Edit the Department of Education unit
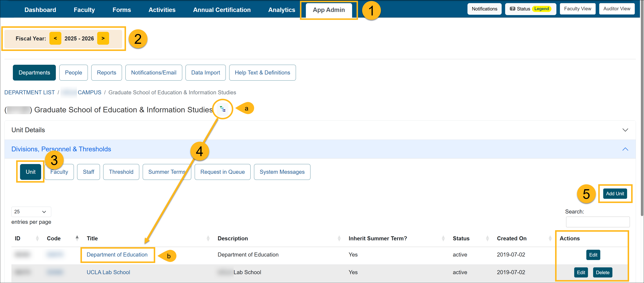Viewport: 644px width, 283px height. tap(593, 254)
